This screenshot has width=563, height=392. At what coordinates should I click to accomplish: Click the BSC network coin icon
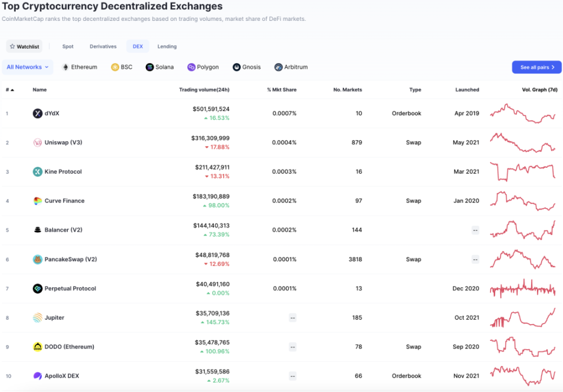click(x=115, y=67)
